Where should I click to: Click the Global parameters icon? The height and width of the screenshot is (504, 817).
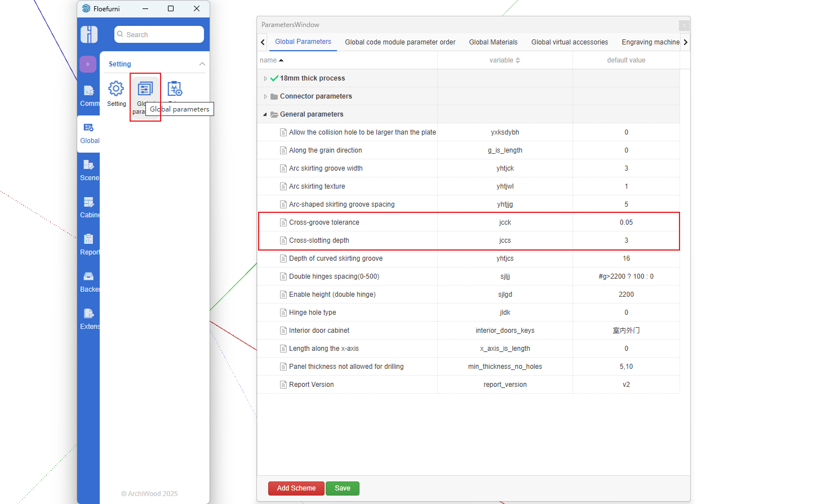click(145, 89)
